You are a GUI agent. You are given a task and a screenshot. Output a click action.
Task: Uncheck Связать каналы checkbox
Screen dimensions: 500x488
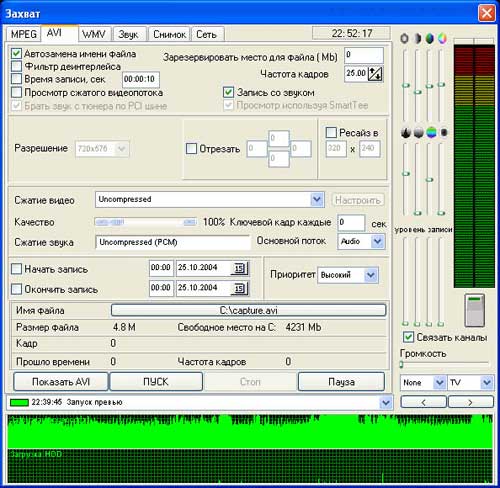point(408,337)
